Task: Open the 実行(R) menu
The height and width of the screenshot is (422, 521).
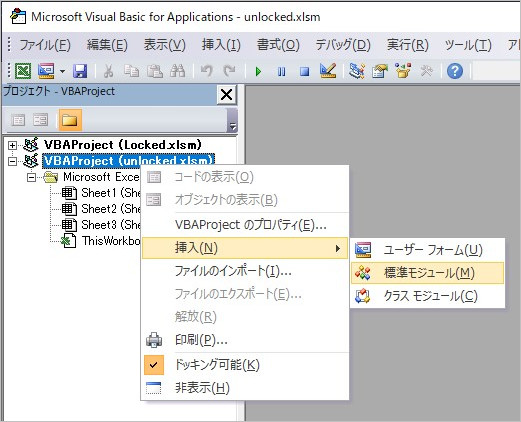Action: coord(408,45)
